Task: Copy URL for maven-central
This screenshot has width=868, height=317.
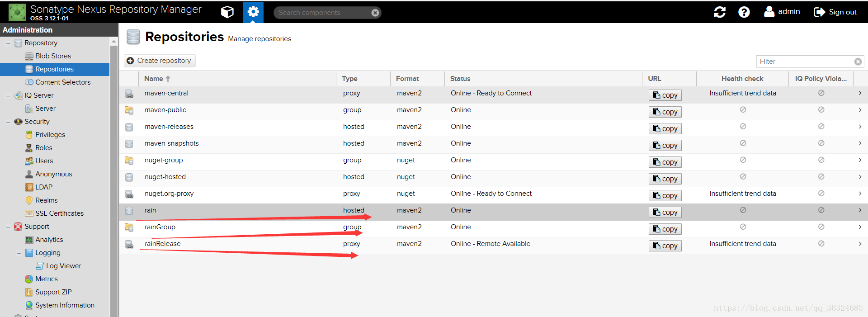Action: pos(665,95)
